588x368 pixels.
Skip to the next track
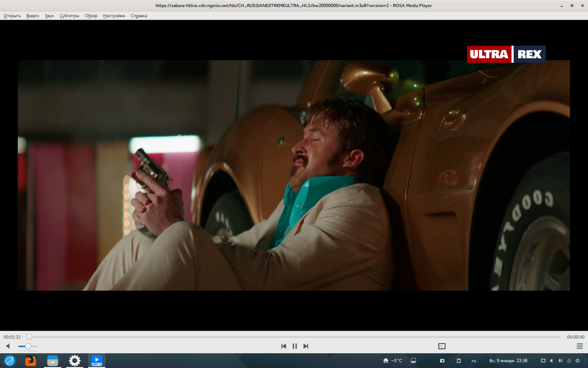coord(306,346)
